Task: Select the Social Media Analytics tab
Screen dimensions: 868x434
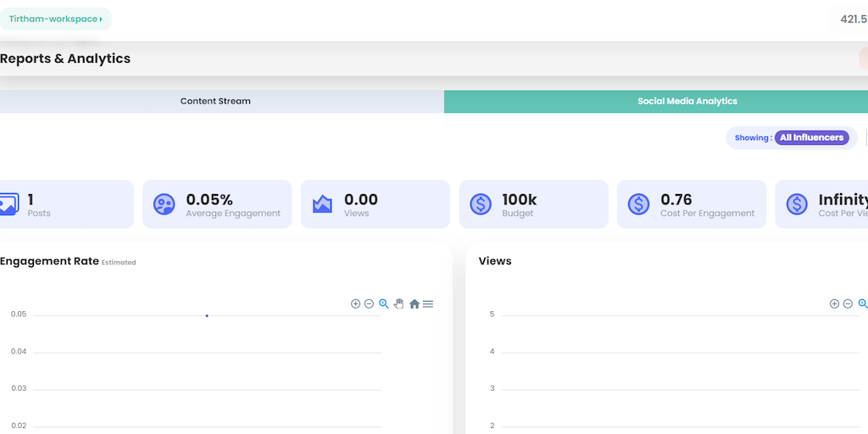Action: (x=687, y=102)
